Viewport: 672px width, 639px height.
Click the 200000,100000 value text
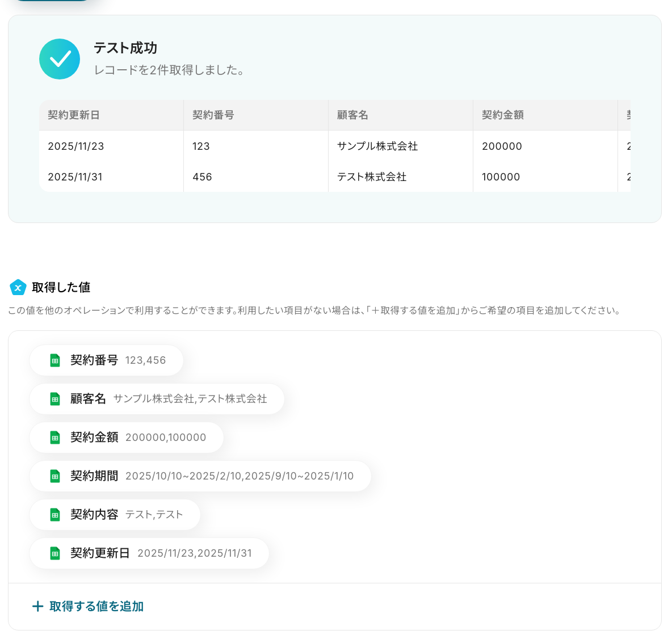click(x=165, y=438)
